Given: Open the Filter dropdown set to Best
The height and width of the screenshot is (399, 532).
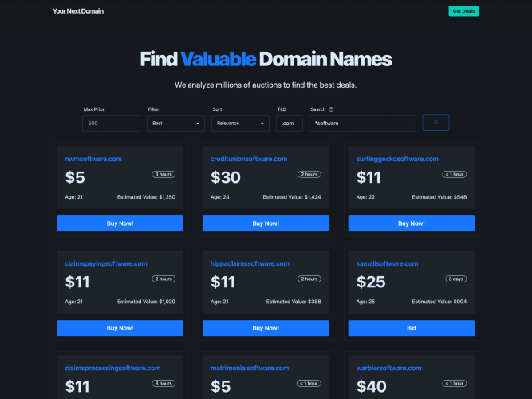Looking at the screenshot, I should tap(175, 123).
